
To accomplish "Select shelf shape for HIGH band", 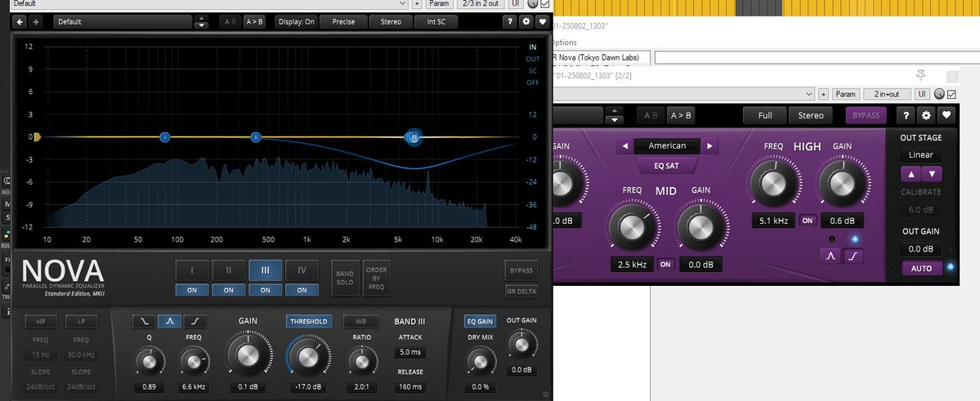I will 853,255.
